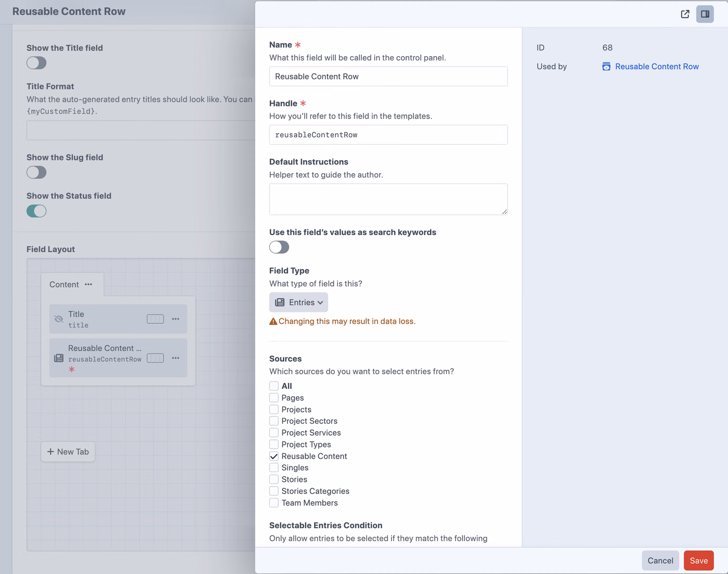
Task: Open field in new window icon
Action: tap(685, 14)
